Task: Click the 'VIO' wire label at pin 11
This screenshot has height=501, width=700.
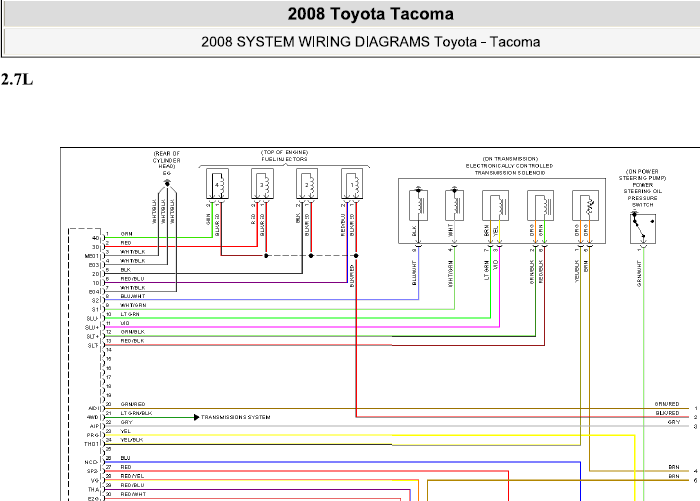Action: [125, 323]
